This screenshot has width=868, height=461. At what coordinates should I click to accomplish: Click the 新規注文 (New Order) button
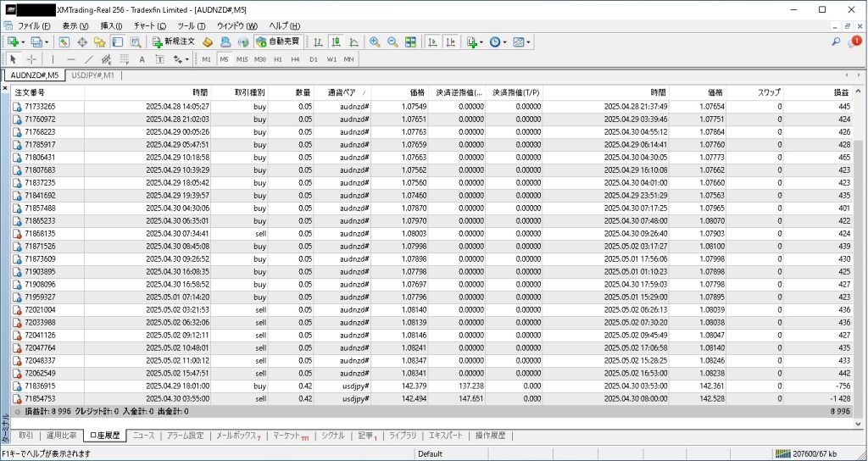pos(174,42)
